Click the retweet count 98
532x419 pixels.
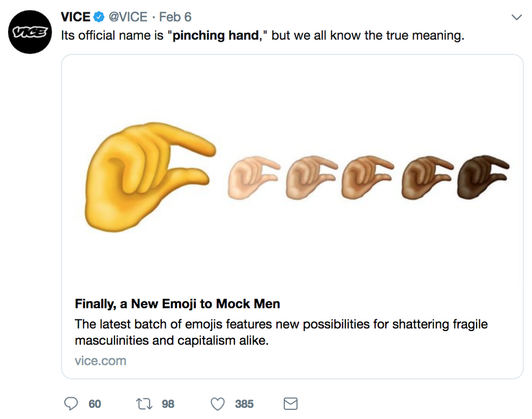168,404
